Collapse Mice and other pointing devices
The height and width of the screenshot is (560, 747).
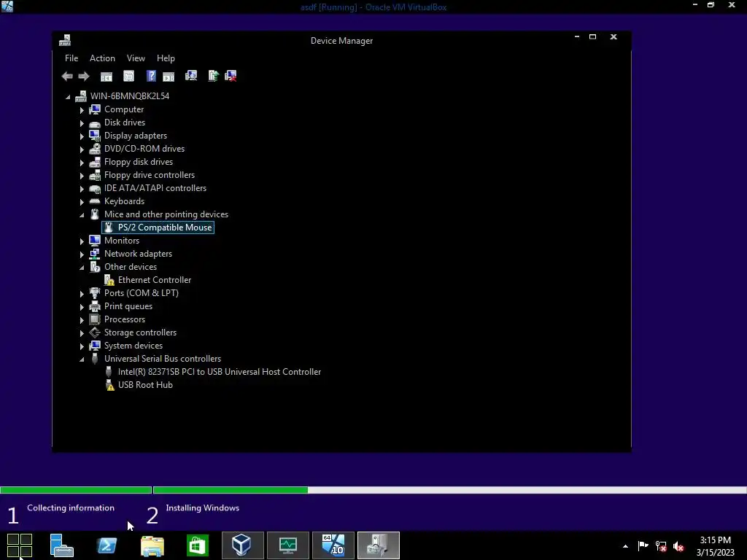(82, 215)
